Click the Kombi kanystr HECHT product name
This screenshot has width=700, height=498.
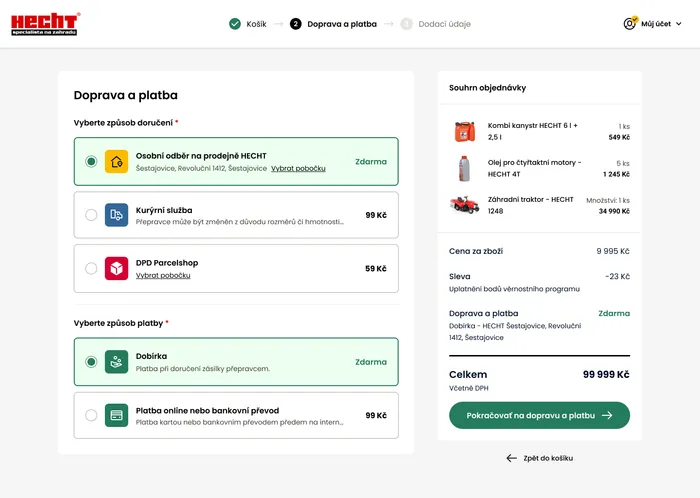pos(532,132)
